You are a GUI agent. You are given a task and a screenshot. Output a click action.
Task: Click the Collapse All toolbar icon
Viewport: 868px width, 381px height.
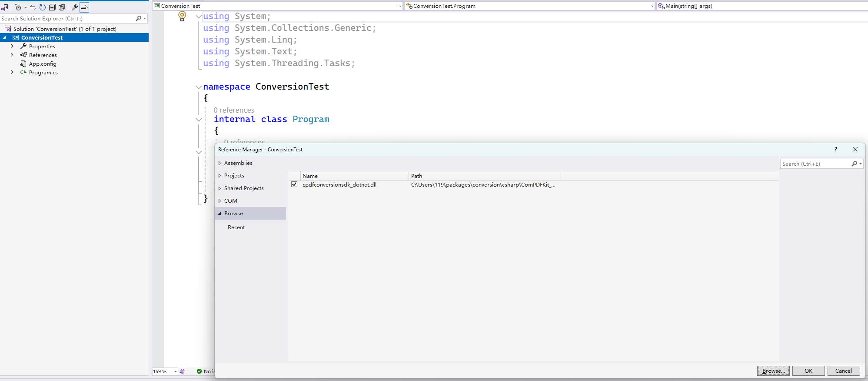pos(52,7)
